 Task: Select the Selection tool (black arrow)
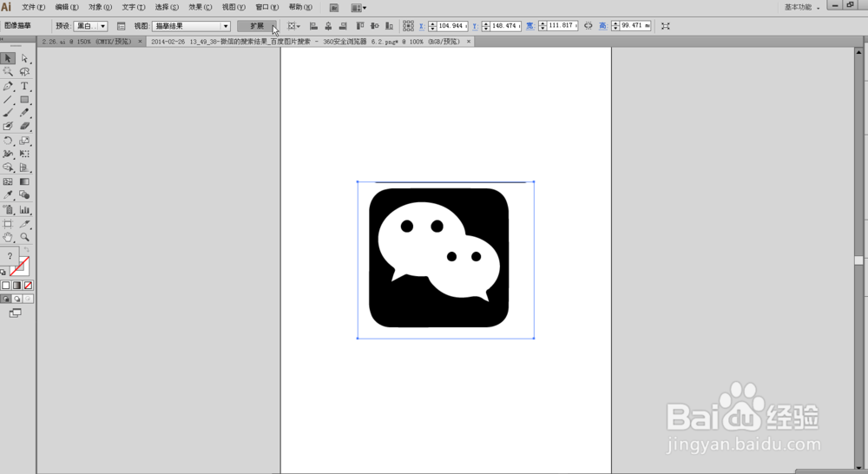(x=8, y=58)
